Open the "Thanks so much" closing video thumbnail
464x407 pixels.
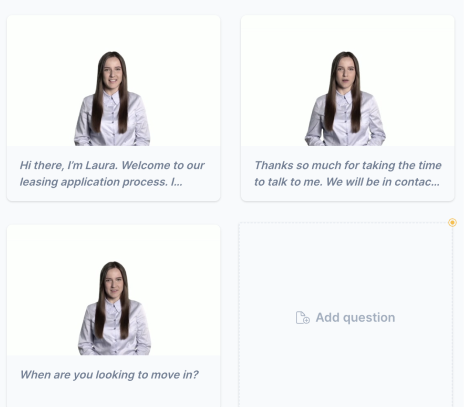pyautogui.click(x=348, y=81)
